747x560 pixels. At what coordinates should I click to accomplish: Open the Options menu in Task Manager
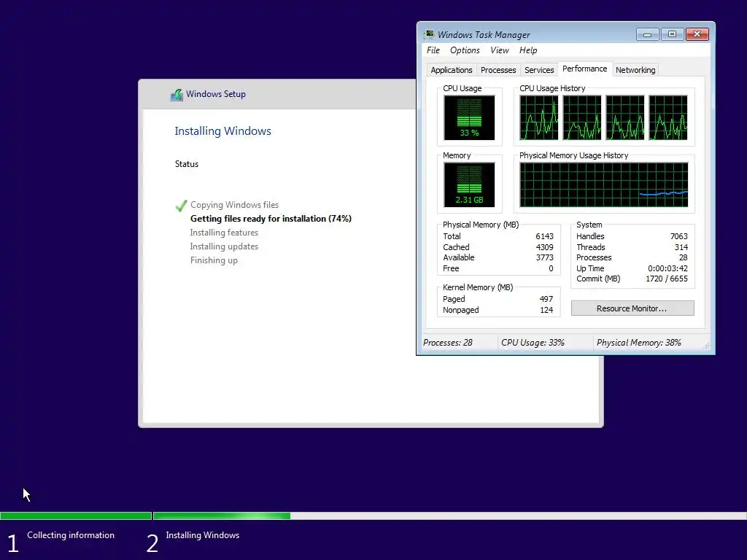pos(465,50)
